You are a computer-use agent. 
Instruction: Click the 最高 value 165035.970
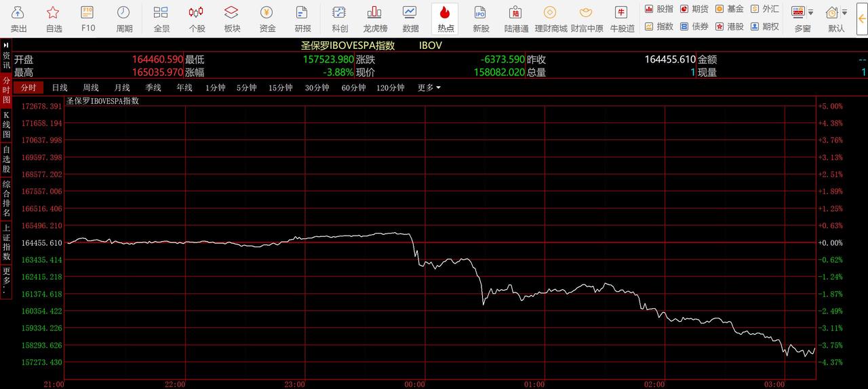(x=157, y=72)
